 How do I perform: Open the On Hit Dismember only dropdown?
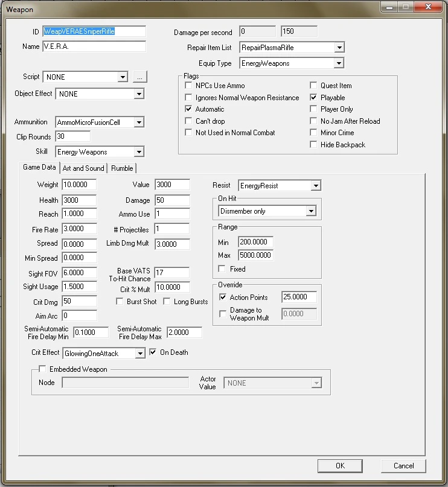pos(311,211)
